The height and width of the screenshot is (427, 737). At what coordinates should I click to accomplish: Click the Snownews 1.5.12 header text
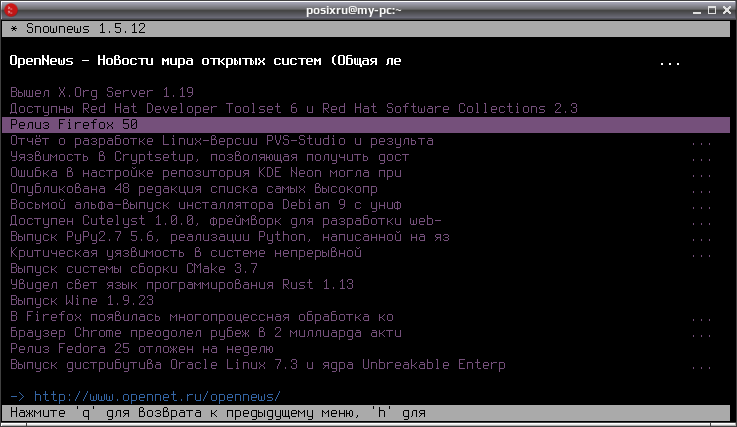[86, 29]
